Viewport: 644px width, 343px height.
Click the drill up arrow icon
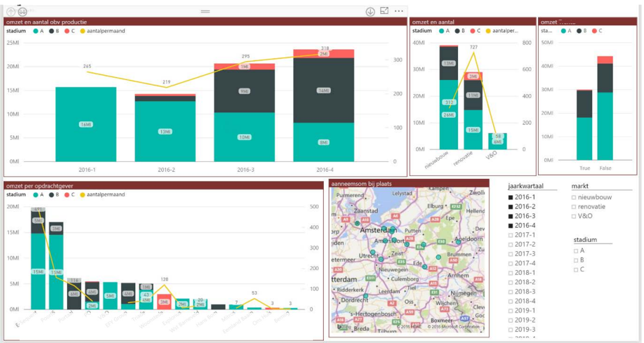point(11,12)
